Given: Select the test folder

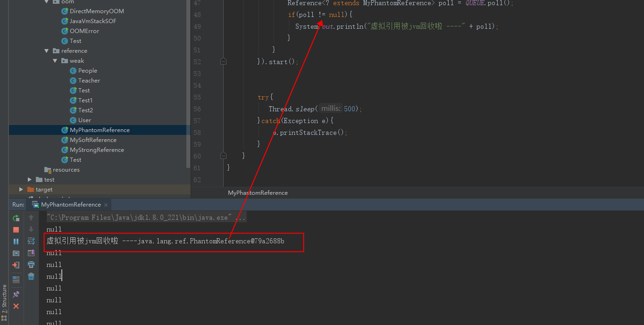Looking at the screenshot, I should pos(49,180).
